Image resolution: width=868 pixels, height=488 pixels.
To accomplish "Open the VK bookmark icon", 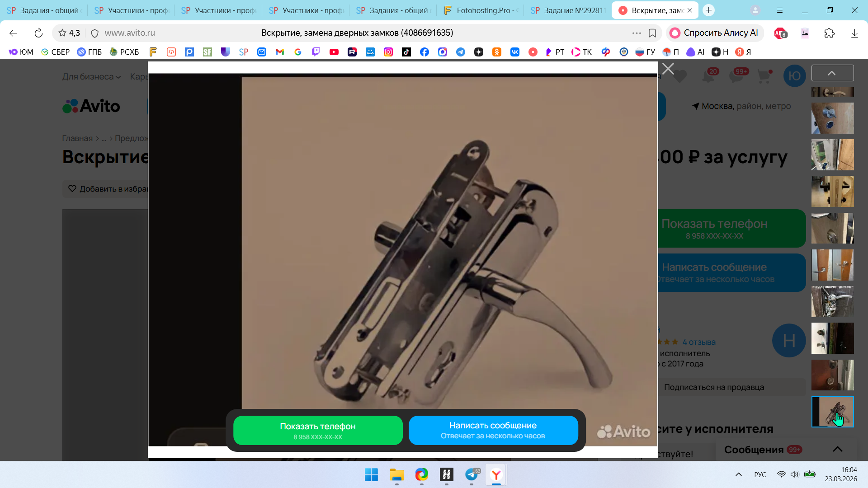I will coord(515,52).
